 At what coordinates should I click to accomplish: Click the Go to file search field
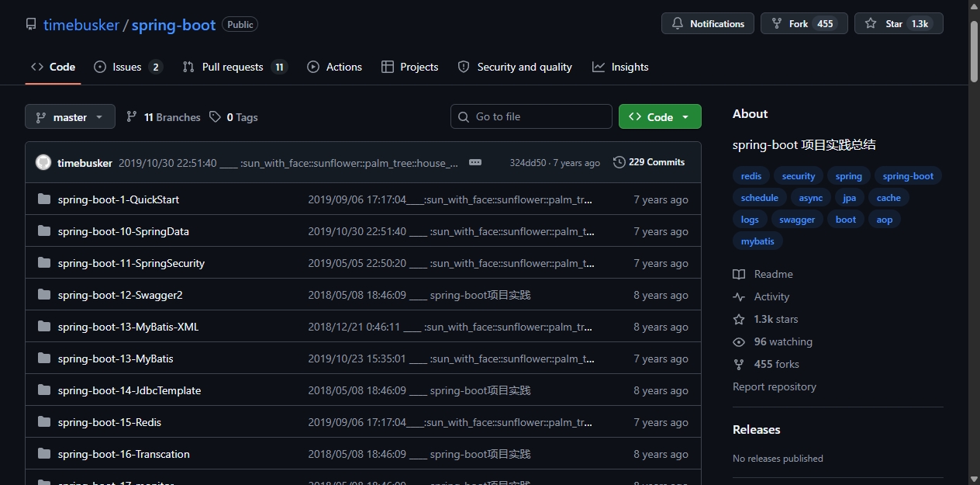[x=531, y=116]
